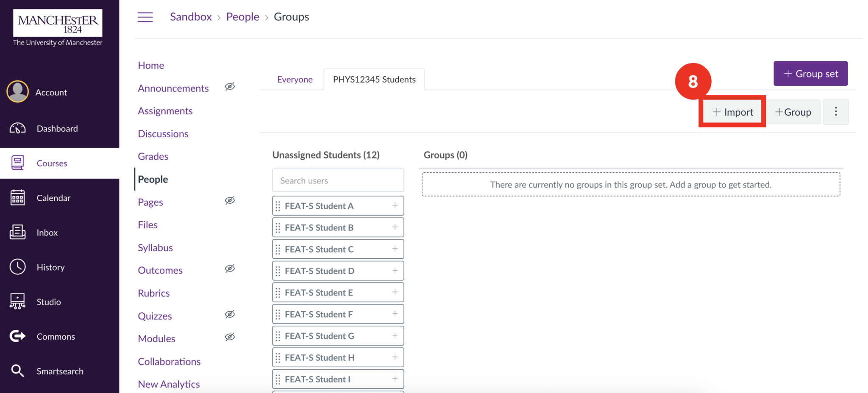This screenshot has width=868, height=393.
Task: Select the Commons icon
Action: pos(17,336)
